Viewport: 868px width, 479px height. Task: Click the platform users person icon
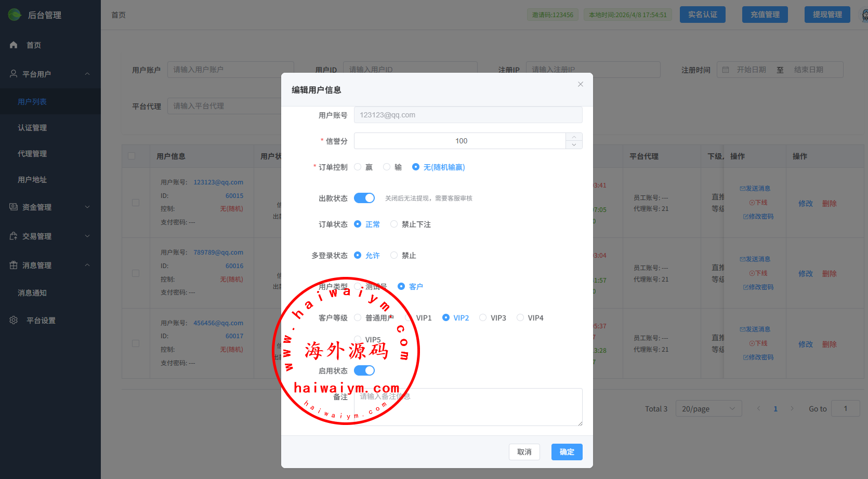coord(14,74)
